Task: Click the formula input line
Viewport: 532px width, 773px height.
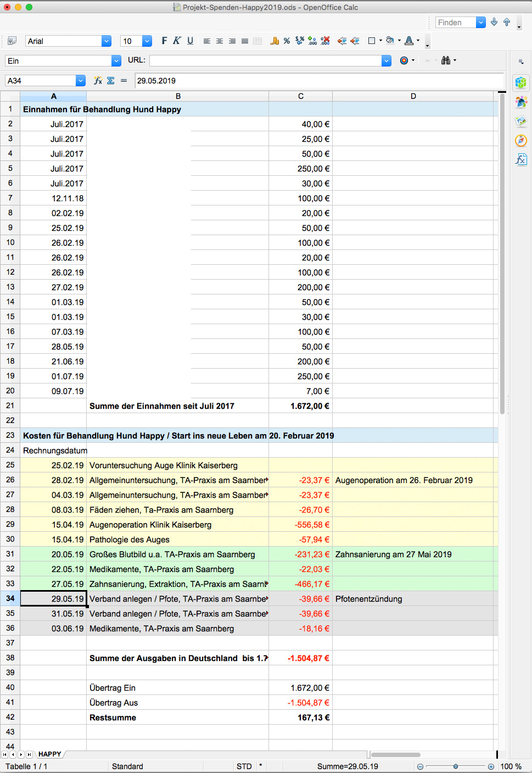Action: coord(319,81)
